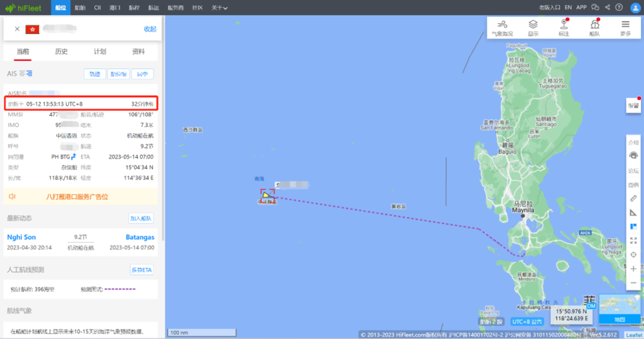The width and height of the screenshot is (644, 339).
Task: Select the triangle angle measuring tool
Action: [x=633, y=213]
